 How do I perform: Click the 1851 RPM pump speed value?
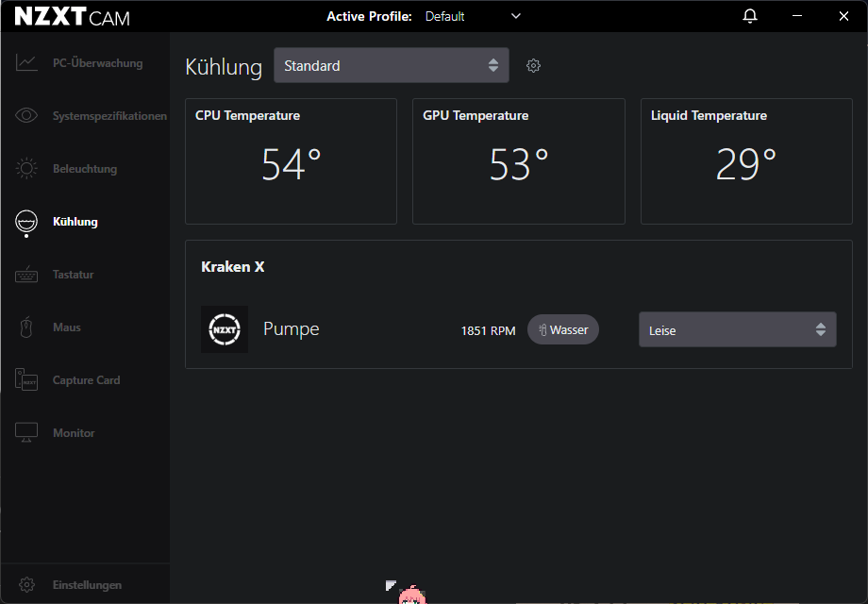coord(489,330)
